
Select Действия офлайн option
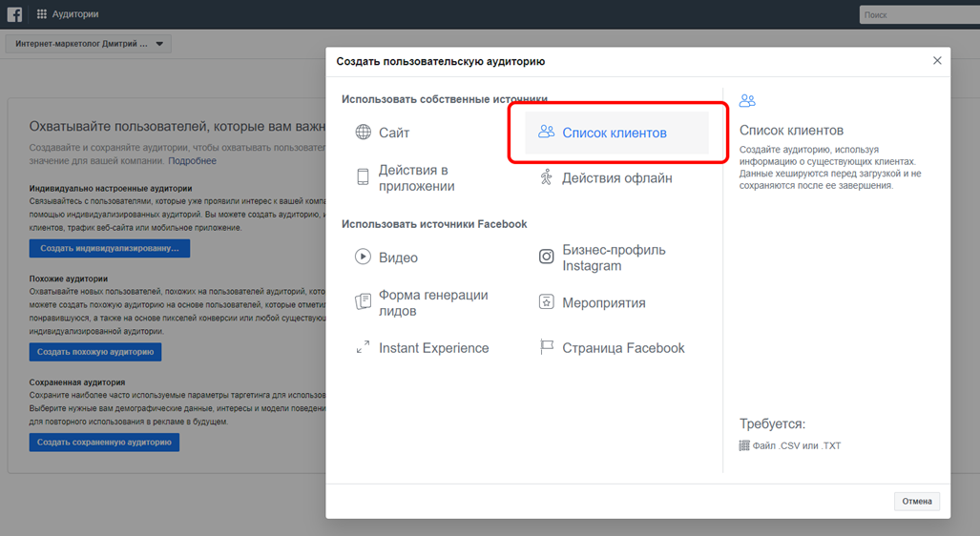(616, 178)
